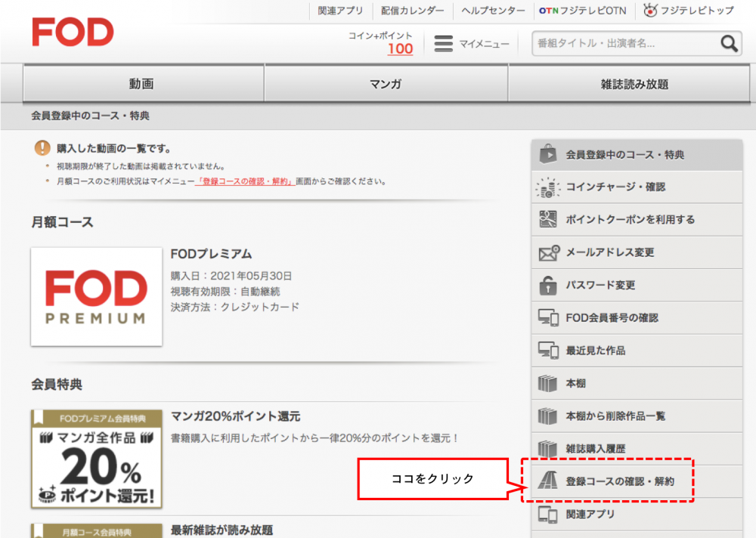Select ポイントクーポンを利用する sidebar label

[x=631, y=219]
